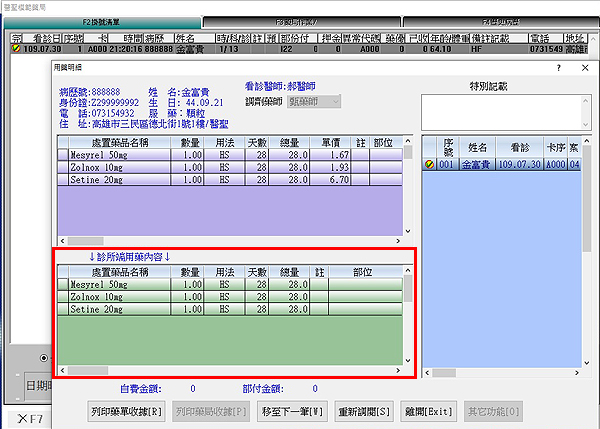Select row marker of Setine 20mg in upper table
The image size is (600, 429).
click(64, 181)
